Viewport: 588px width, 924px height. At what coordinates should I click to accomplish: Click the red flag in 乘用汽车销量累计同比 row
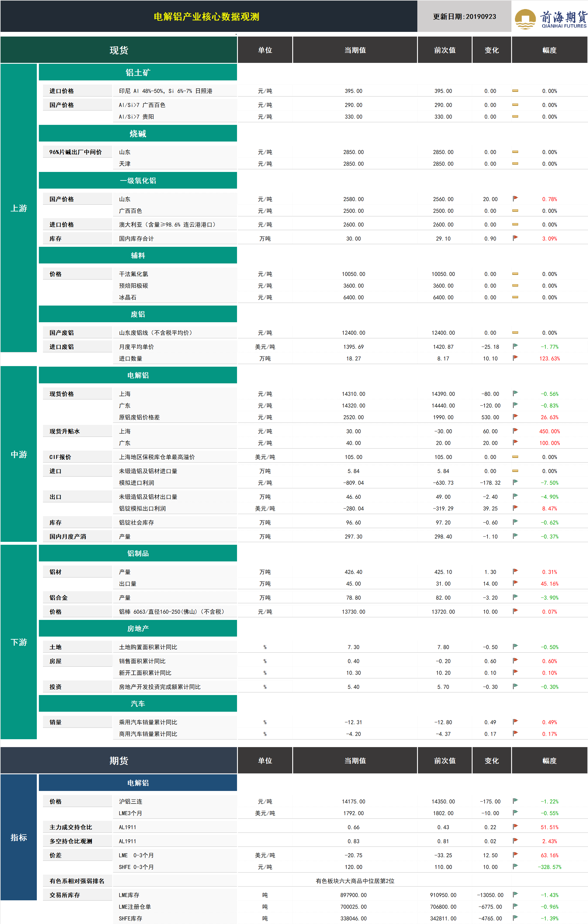[x=515, y=722]
